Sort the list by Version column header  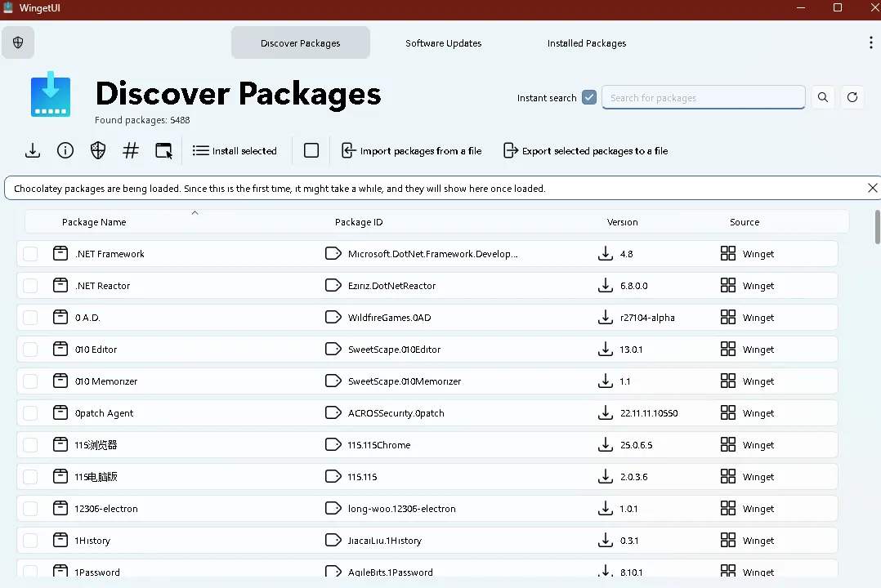click(x=622, y=222)
